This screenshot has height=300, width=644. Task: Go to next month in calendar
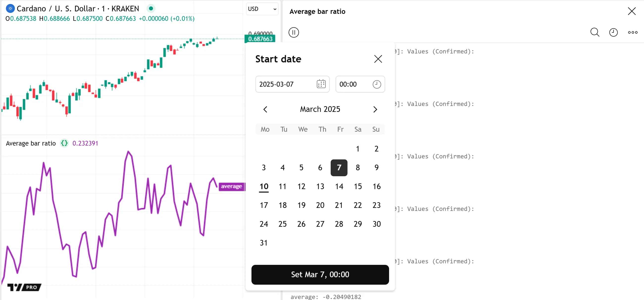pyautogui.click(x=375, y=109)
